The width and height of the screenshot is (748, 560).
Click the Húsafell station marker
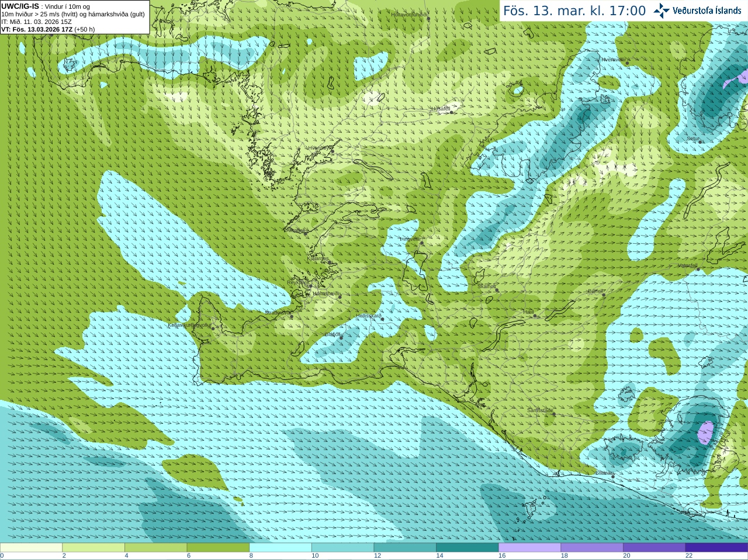451,112
